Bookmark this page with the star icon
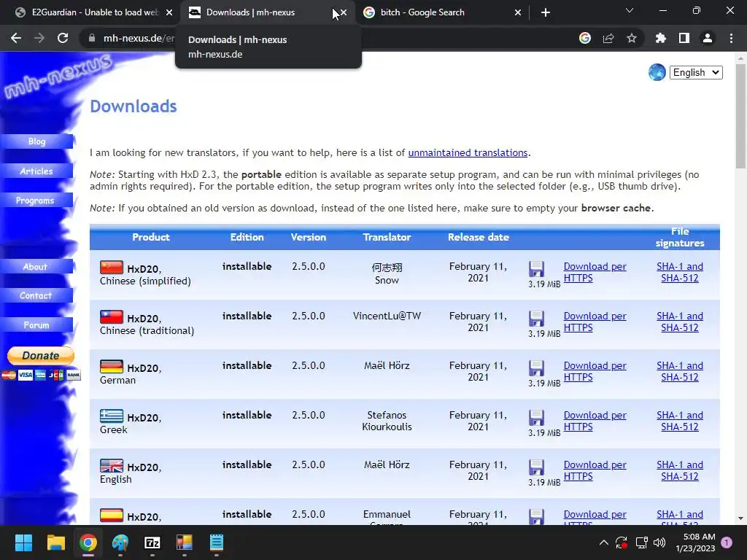This screenshot has height=560, width=747. pos(632,38)
